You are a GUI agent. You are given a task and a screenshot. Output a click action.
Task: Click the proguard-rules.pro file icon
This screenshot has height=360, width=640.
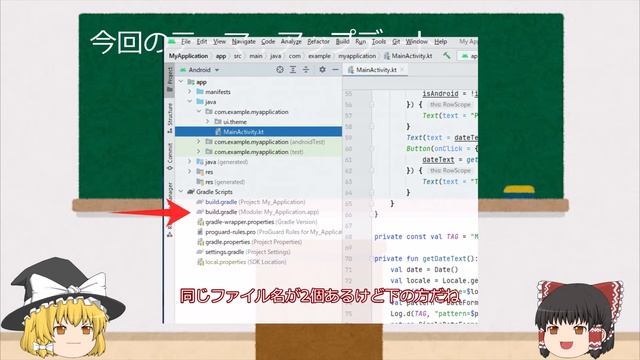click(x=200, y=232)
